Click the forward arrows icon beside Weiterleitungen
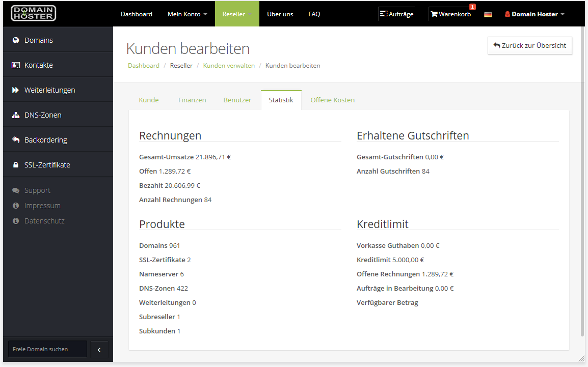 point(15,90)
